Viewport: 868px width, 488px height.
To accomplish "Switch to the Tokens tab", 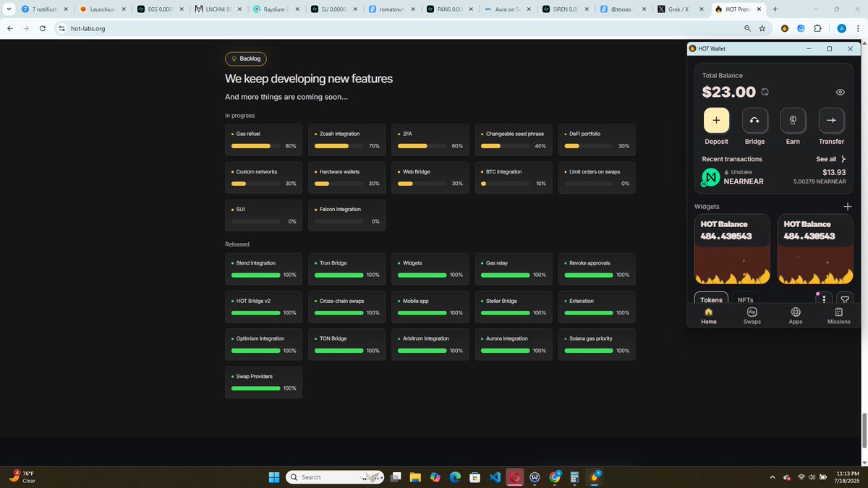I will point(711,299).
